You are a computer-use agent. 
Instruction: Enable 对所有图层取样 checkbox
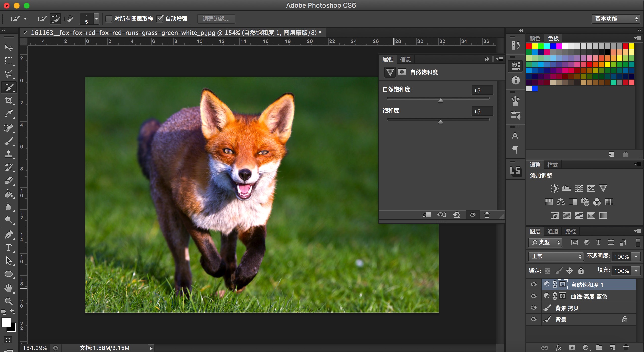coord(109,19)
